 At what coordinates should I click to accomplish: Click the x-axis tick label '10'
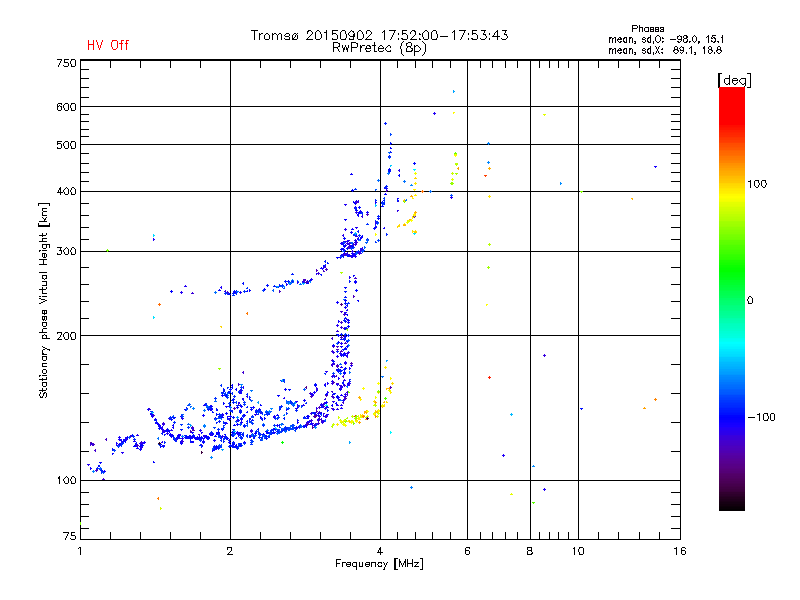[578, 551]
